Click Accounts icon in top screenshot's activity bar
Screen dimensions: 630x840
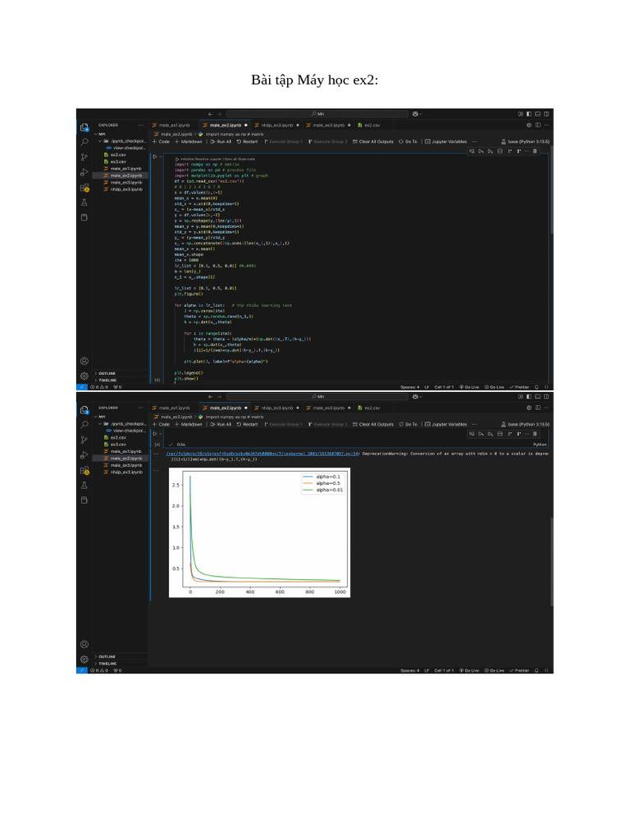pos(84,361)
